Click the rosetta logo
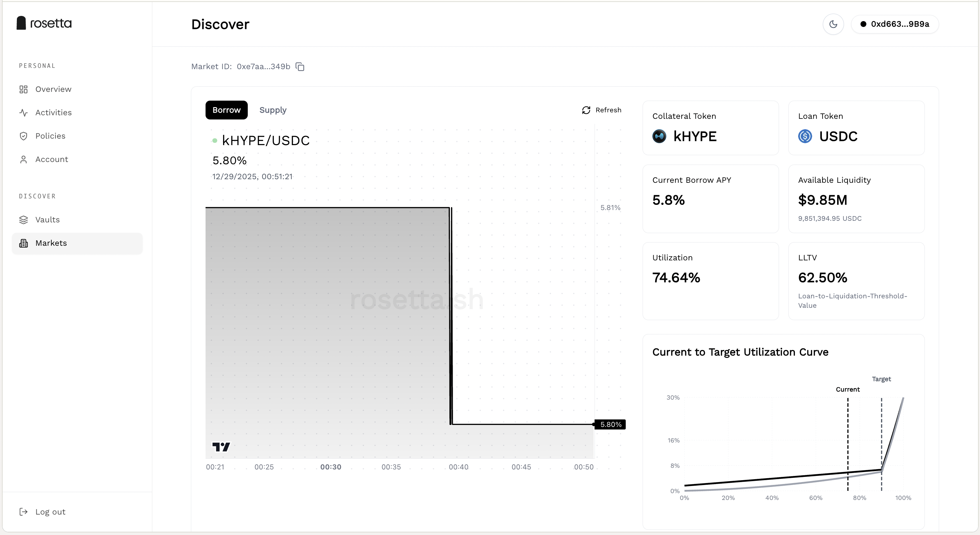This screenshot has width=980, height=535. (x=44, y=23)
